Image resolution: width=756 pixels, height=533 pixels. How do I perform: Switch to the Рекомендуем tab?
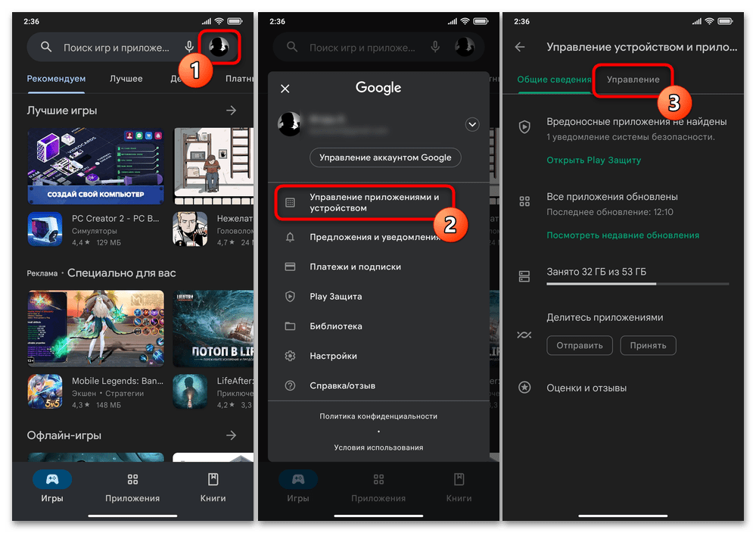(56, 79)
